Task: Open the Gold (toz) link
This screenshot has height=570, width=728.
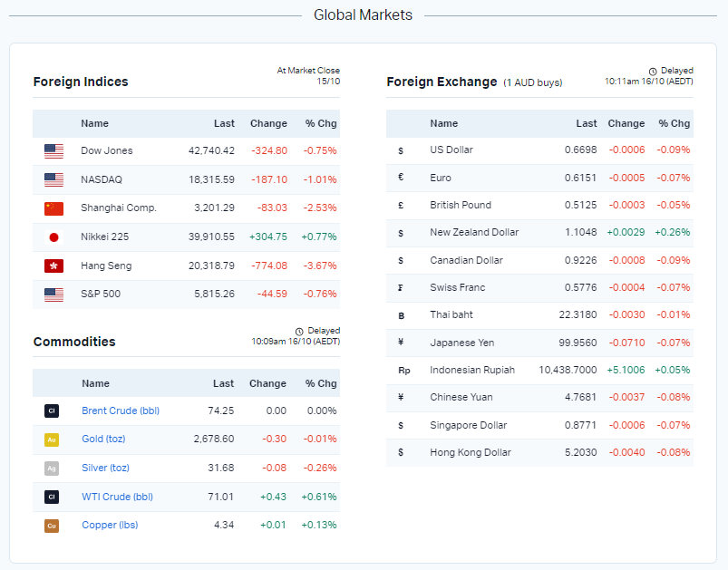Action: click(103, 440)
